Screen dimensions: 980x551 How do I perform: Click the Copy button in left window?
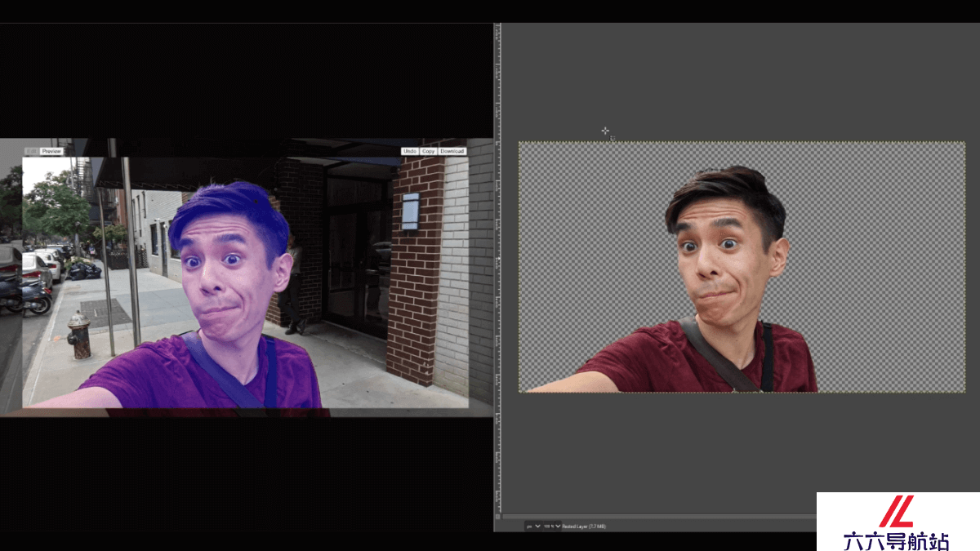tap(428, 151)
